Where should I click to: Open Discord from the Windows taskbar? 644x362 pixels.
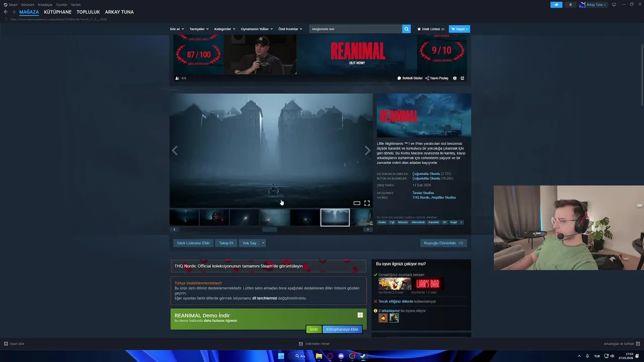(341, 356)
